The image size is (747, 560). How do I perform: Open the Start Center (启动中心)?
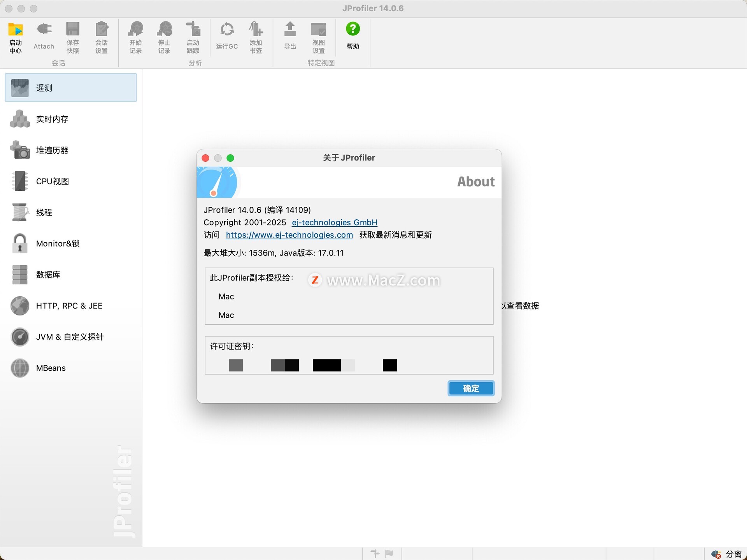[x=16, y=38]
